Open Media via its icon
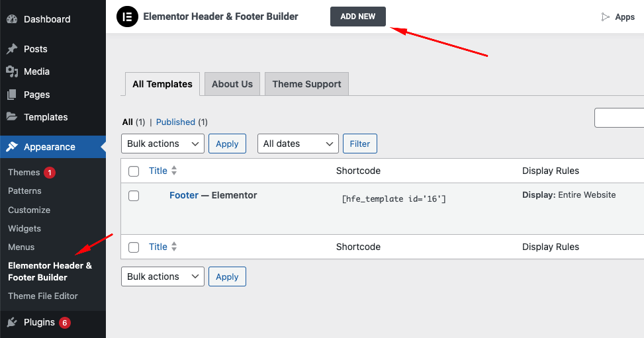 pos(12,71)
